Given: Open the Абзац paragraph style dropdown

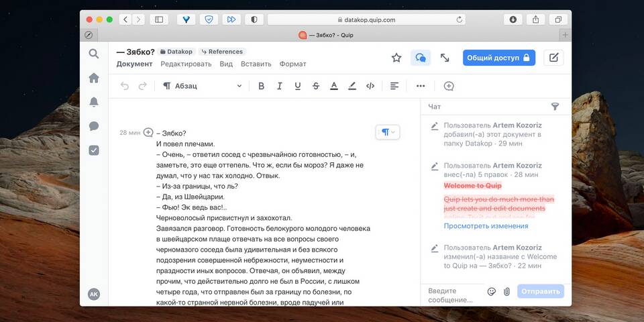Looking at the screenshot, I should (x=203, y=86).
